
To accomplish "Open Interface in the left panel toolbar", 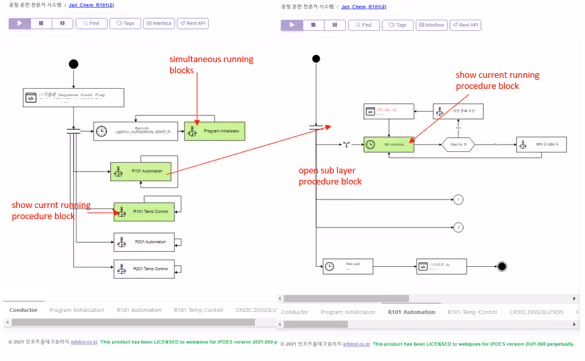I will coord(159,23).
